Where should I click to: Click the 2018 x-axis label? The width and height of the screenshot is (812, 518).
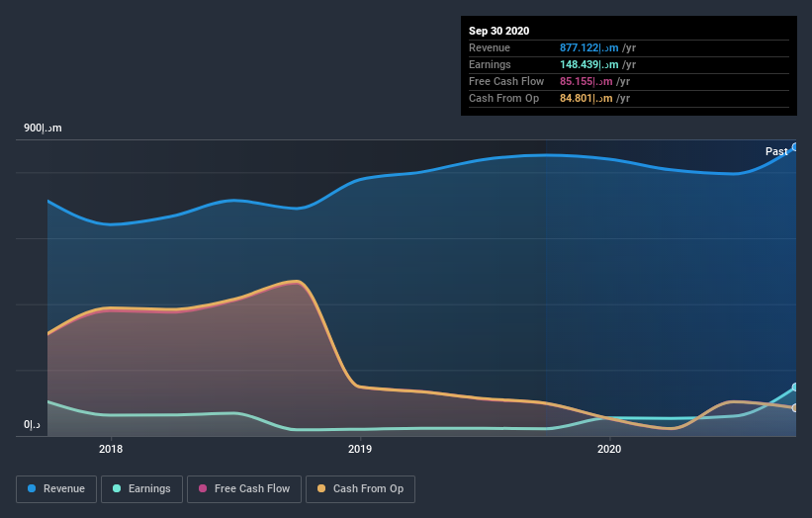point(111,449)
